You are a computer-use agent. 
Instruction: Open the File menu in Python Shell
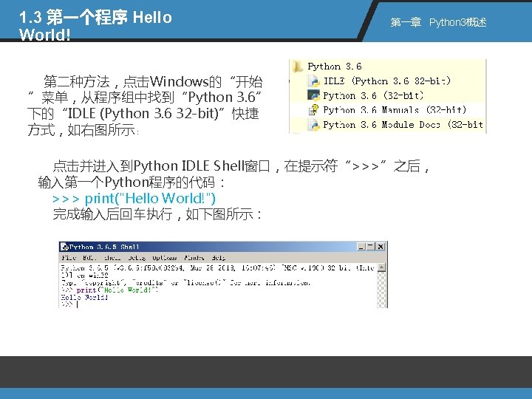[69, 258]
